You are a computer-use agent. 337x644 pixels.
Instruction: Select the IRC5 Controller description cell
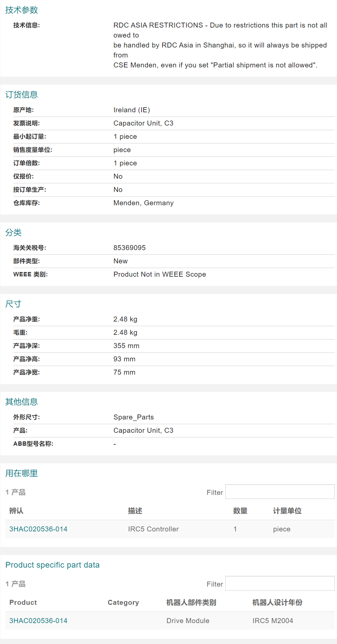(153, 529)
